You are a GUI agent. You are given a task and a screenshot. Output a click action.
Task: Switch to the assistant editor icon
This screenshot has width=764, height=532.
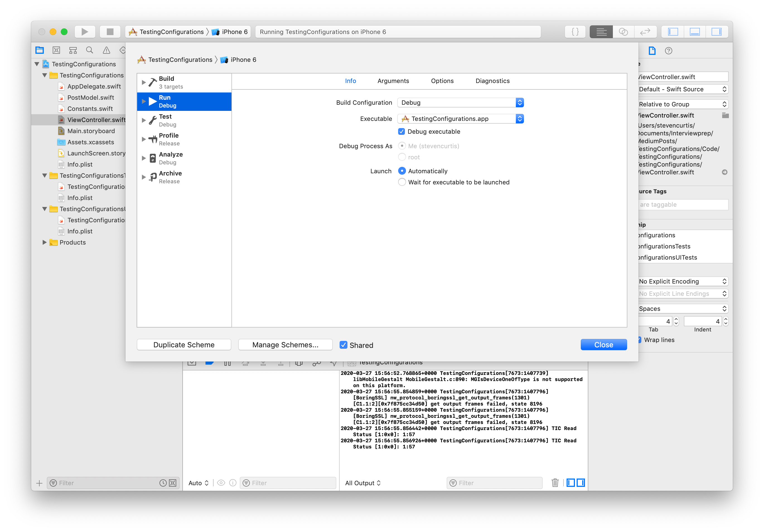click(x=623, y=32)
